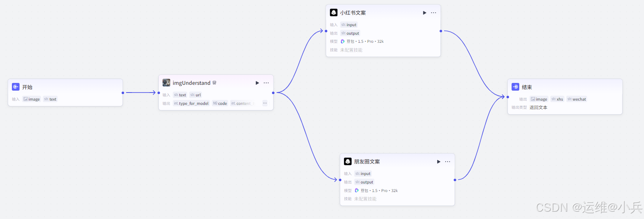Open the 朋友圈文案 node more options menu
This screenshot has width=644, height=219.
[448, 162]
